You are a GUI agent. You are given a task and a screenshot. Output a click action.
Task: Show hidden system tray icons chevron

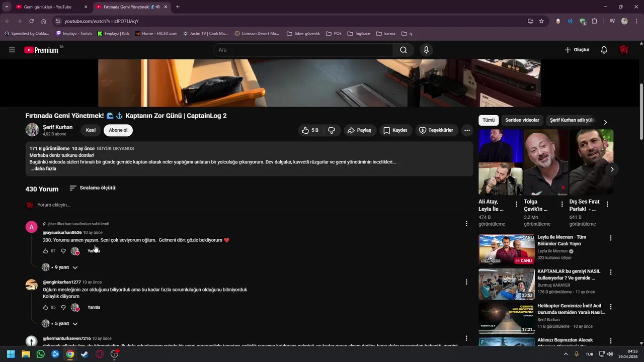[x=566, y=354]
